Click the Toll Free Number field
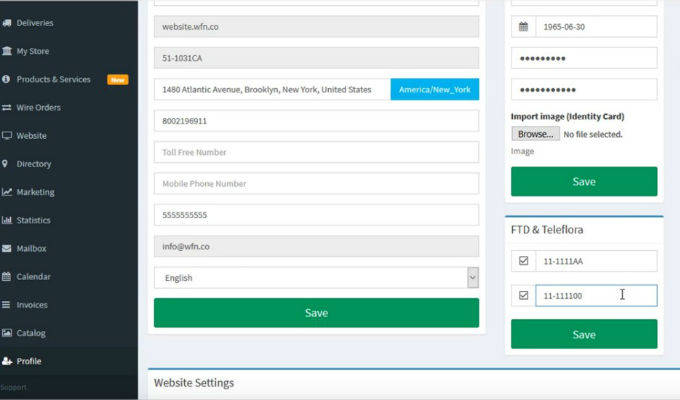The width and height of the screenshot is (680, 400). pos(316,152)
